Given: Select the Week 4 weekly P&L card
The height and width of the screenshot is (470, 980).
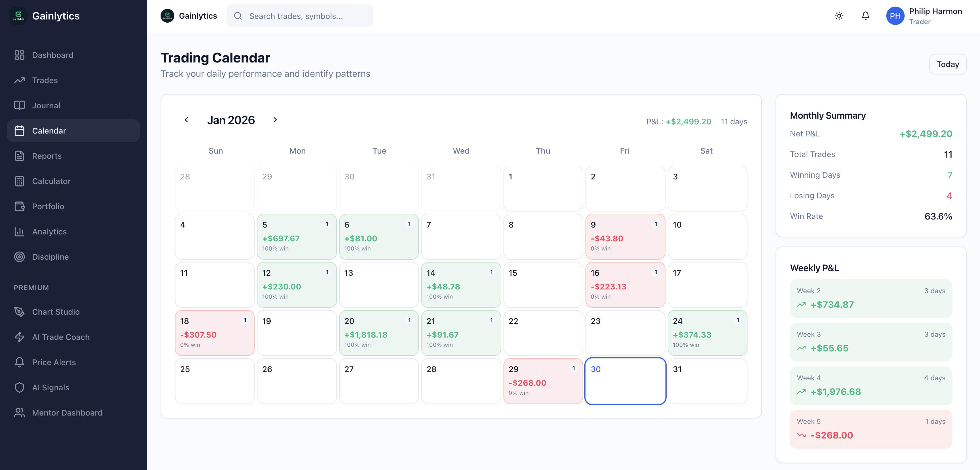Looking at the screenshot, I should pos(870,385).
